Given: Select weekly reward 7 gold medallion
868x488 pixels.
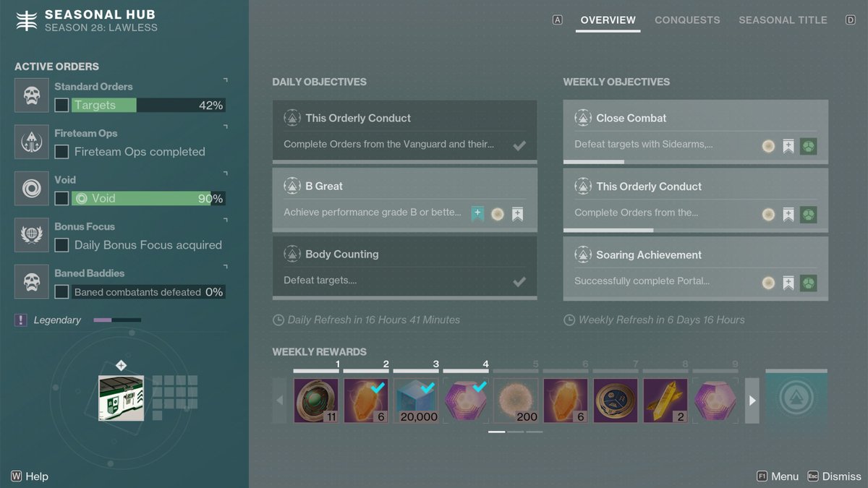Looking at the screenshot, I should point(616,401).
